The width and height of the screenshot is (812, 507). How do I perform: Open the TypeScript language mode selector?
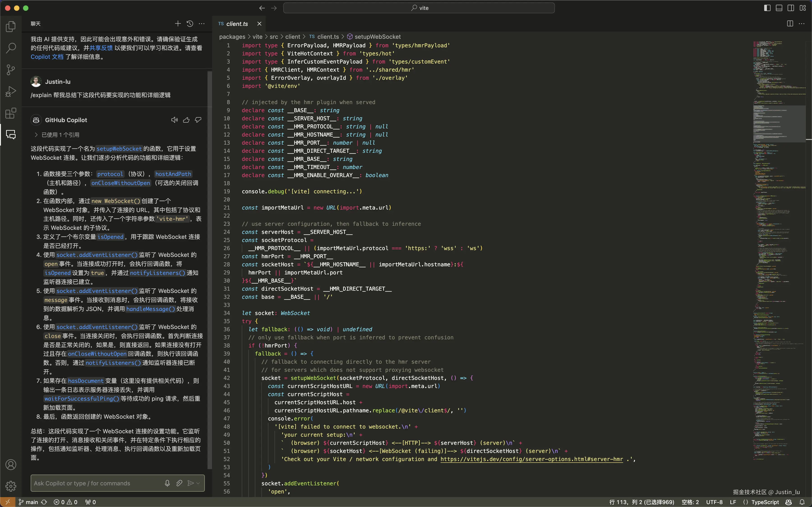tap(765, 502)
